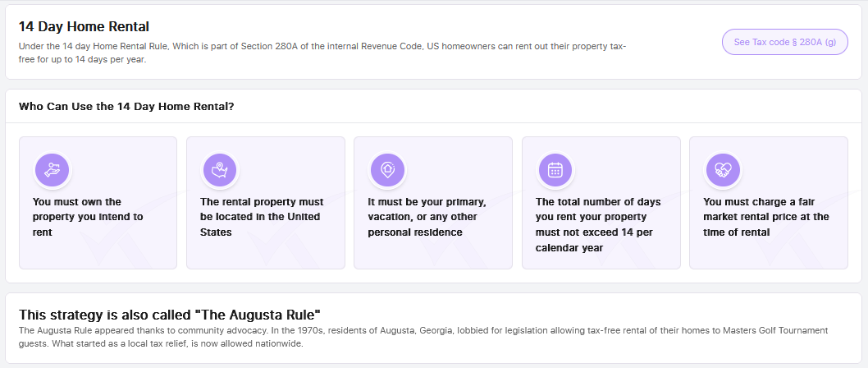Select the 'You must own the property' card
The image size is (868, 368).
click(98, 203)
